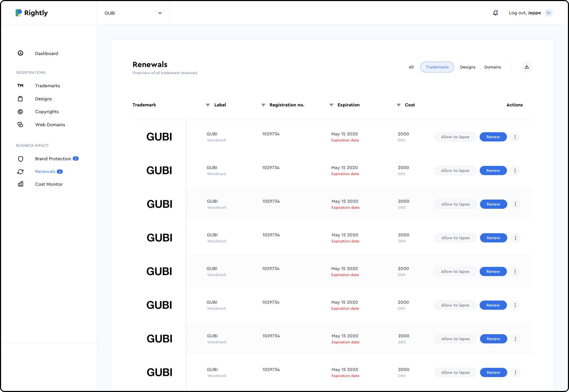
Task: Click the Cost Monitor bar chart icon
Action: [x=21, y=184]
